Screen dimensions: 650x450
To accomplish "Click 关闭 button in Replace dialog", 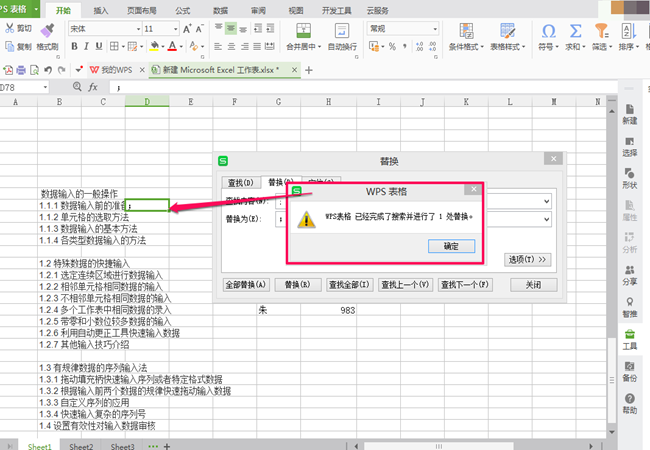I will (534, 285).
